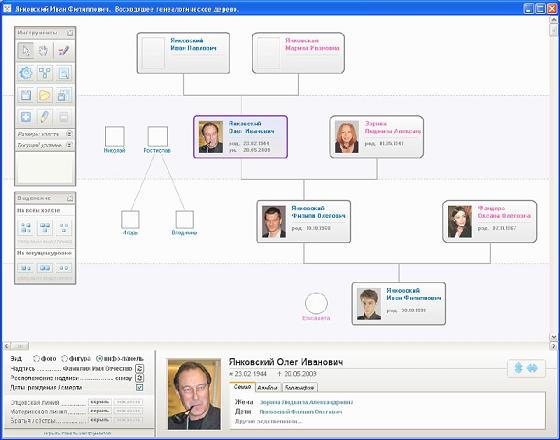Cycle the caption format 'Фамилия Имя Отчество' selector

pyautogui.click(x=140, y=369)
